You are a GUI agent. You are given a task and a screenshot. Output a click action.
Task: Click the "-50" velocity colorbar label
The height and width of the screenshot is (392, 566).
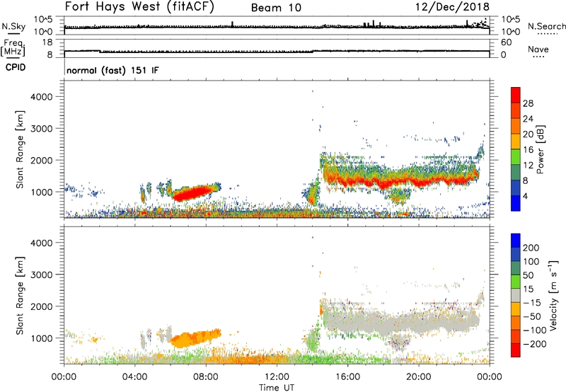(x=532, y=316)
